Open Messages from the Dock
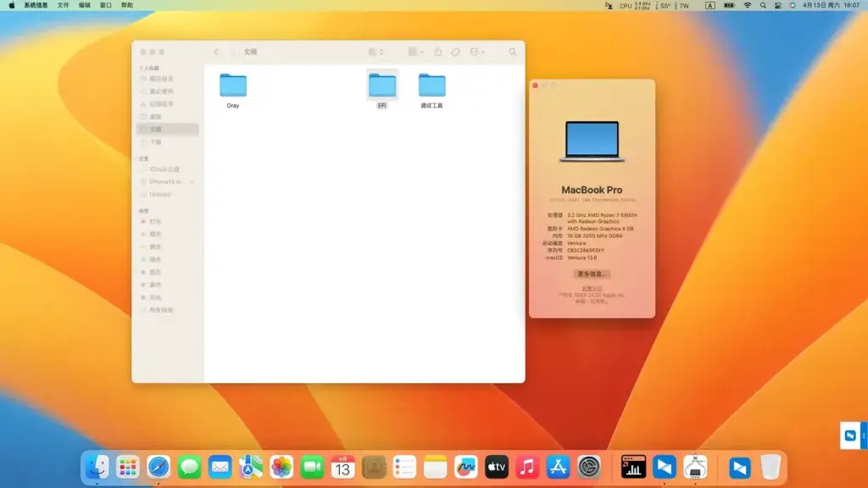868x488 pixels. [189, 468]
